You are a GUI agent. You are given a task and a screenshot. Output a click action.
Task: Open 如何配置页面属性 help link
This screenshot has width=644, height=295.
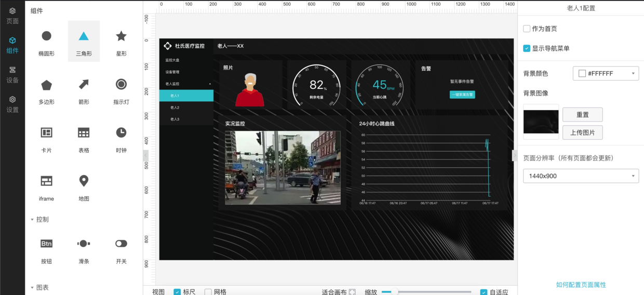click(581, 285)
